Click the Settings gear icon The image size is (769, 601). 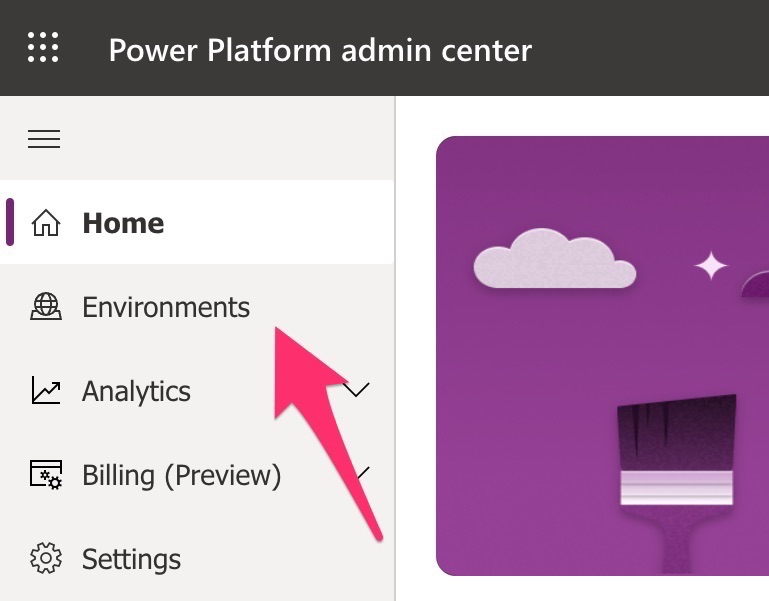[46, 558]
